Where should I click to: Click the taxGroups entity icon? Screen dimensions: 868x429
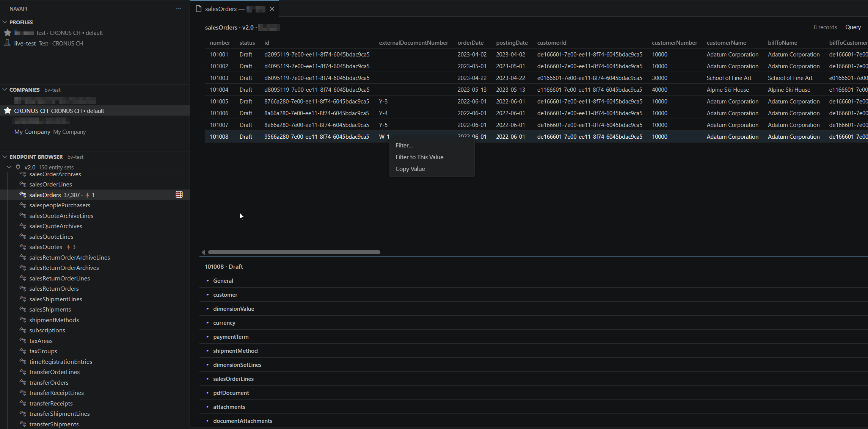pos(23,351)
